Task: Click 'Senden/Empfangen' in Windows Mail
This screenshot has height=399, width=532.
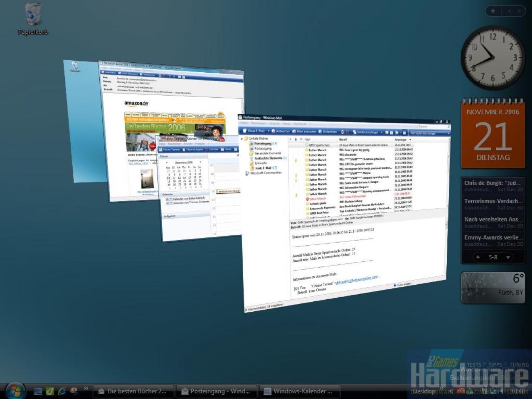Action: 365,132
